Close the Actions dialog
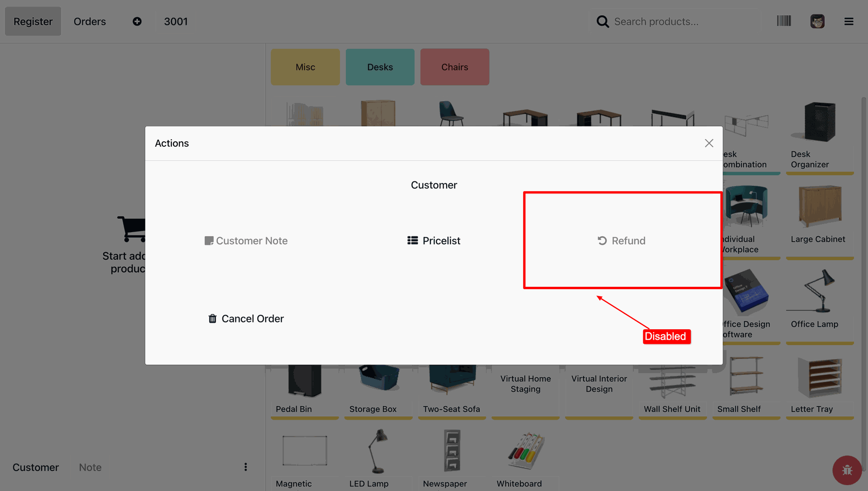 pyautogui.click(x=709, y=143)
